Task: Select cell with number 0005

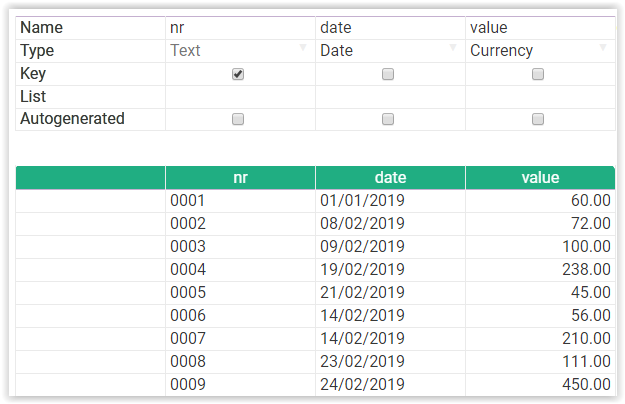Action: point(240,293)
